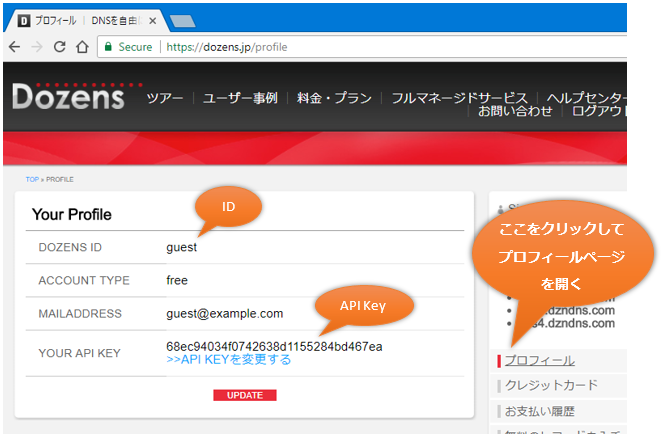Go to the browser Home icon
662x438 pixels.
pos(82,46)
